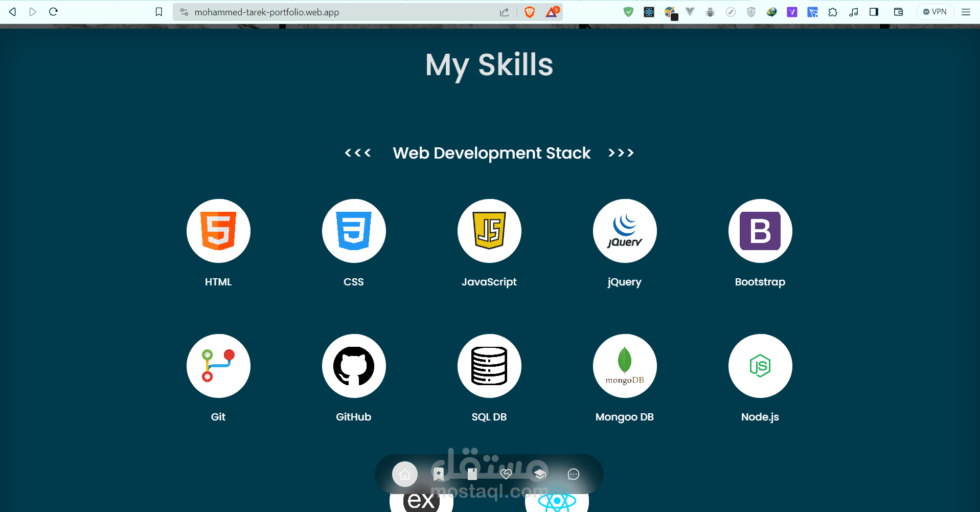Image resolution: width=980 pixels, height=512 pixels.
Task: Open Brave Rewards triangle icon
Action: (552, 12)
